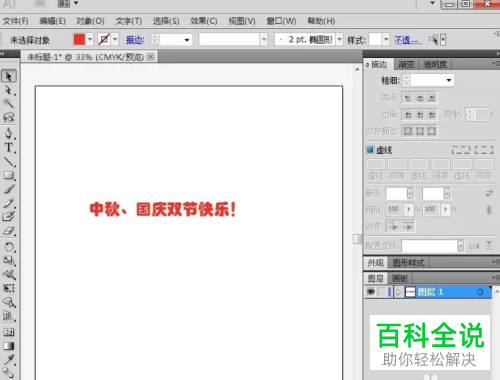Choose the first 端点 butt cap option
500x380 pixels.
(408, 98)
